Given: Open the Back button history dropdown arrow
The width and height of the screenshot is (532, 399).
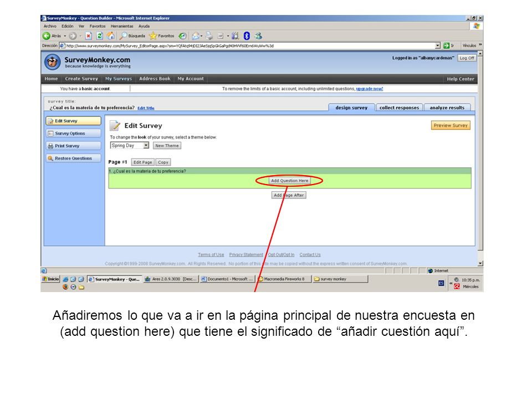Looking at the screenshot, I should point(65,36).
